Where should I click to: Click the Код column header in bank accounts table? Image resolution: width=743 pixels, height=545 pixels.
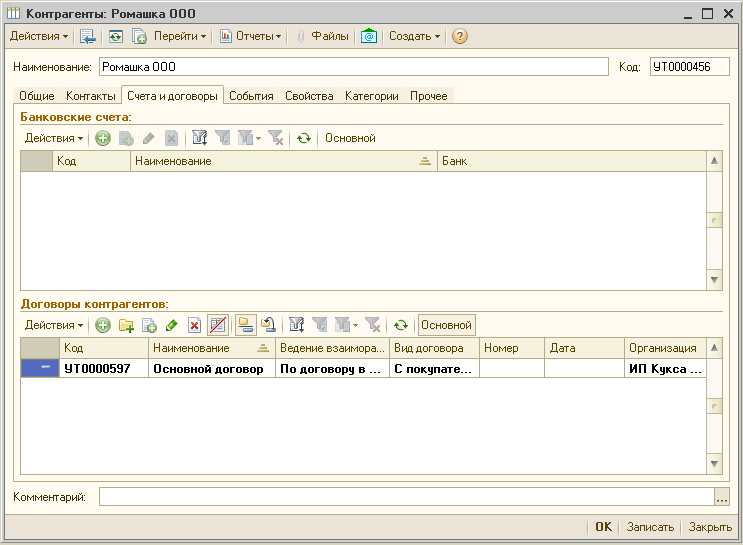(x=91, y=161)
